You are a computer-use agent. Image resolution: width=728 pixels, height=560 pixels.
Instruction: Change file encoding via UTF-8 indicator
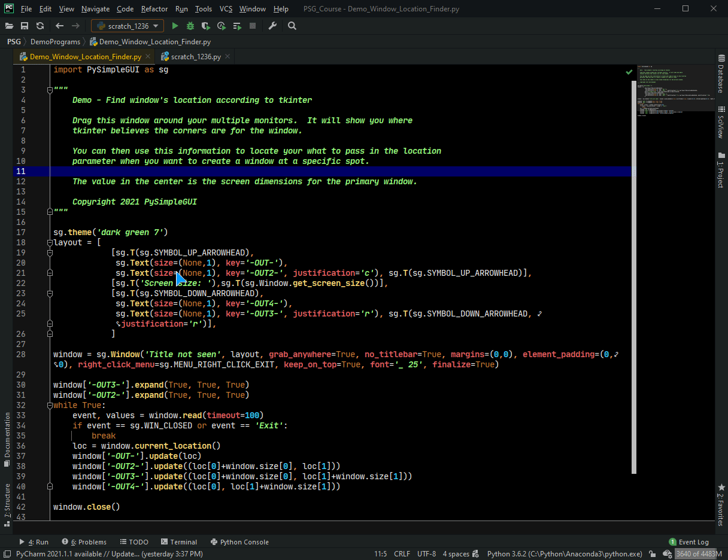pyautogui.click(x=426, y=554)
